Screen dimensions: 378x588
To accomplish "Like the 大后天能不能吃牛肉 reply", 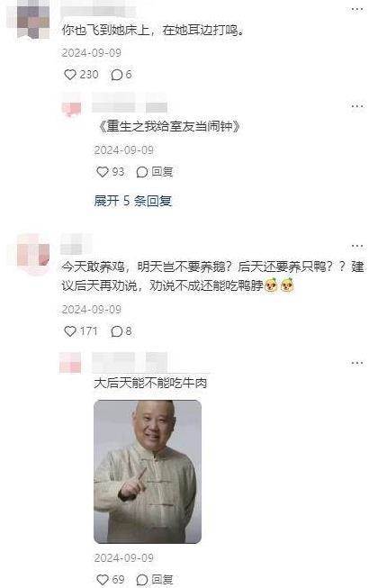I will (103, 579).
